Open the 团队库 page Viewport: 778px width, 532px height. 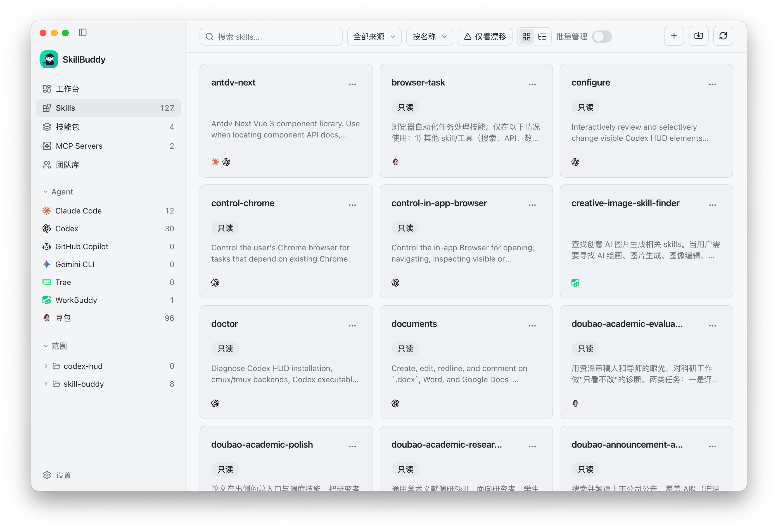click(x=108, y=165)
